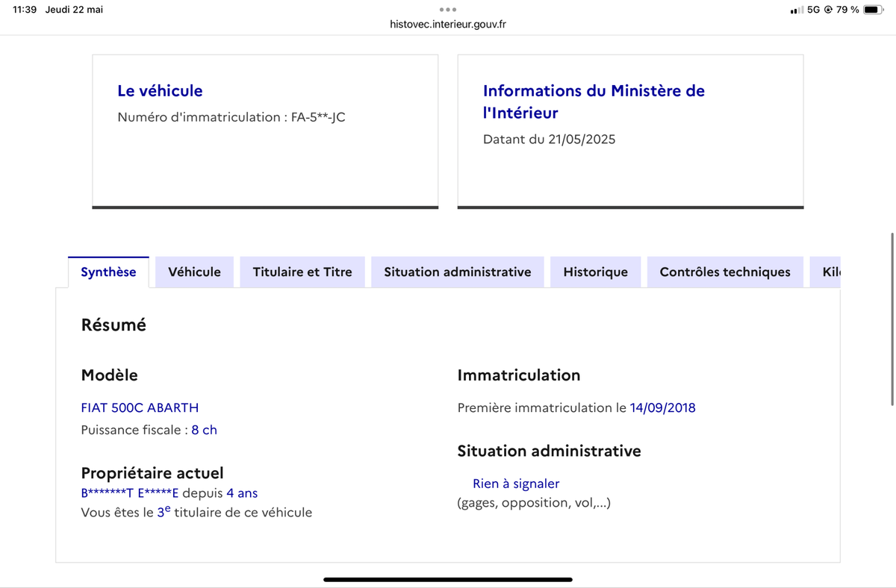This screenshot has height=588, width=896.
Task: Select the Synthèse tab
Action: point(108,272)
